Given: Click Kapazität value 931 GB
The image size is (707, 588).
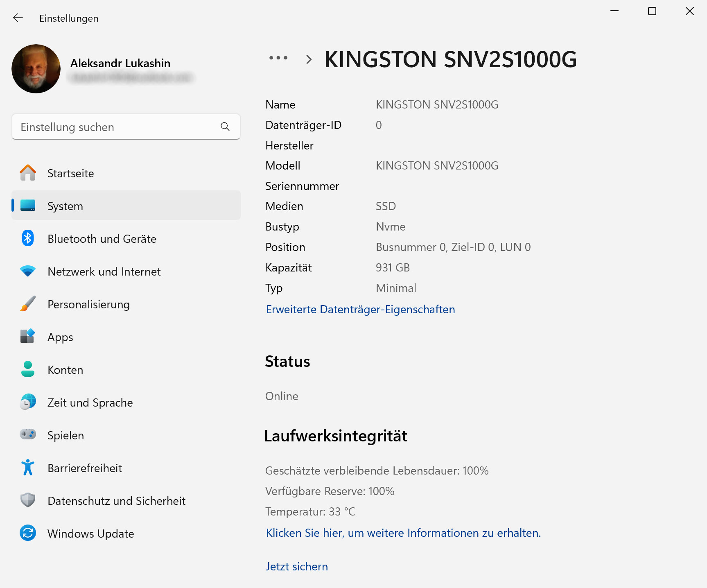Looking at the screenshot, I should tap(393, 267).
